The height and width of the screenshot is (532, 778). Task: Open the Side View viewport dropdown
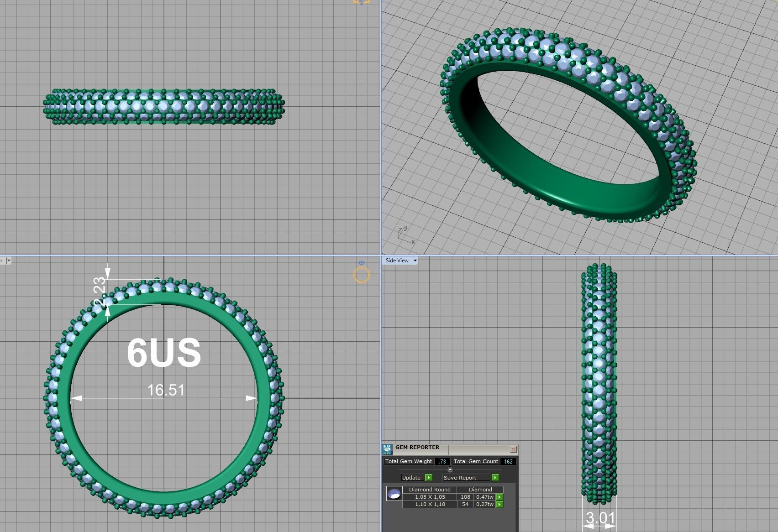tap(415, 261)
